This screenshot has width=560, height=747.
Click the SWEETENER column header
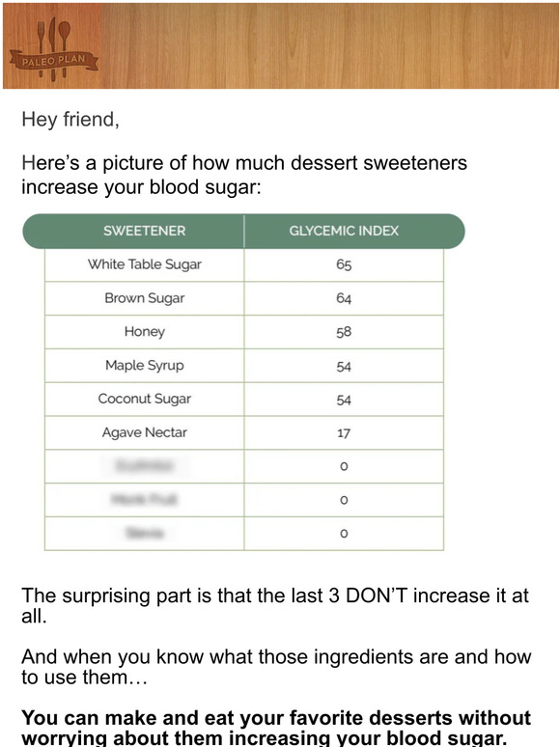point(145,231)
